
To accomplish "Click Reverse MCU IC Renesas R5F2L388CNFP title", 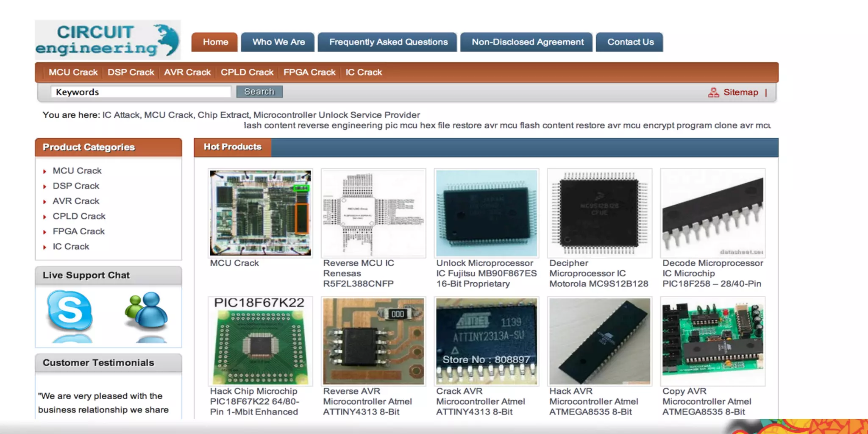I will [359, 273].
